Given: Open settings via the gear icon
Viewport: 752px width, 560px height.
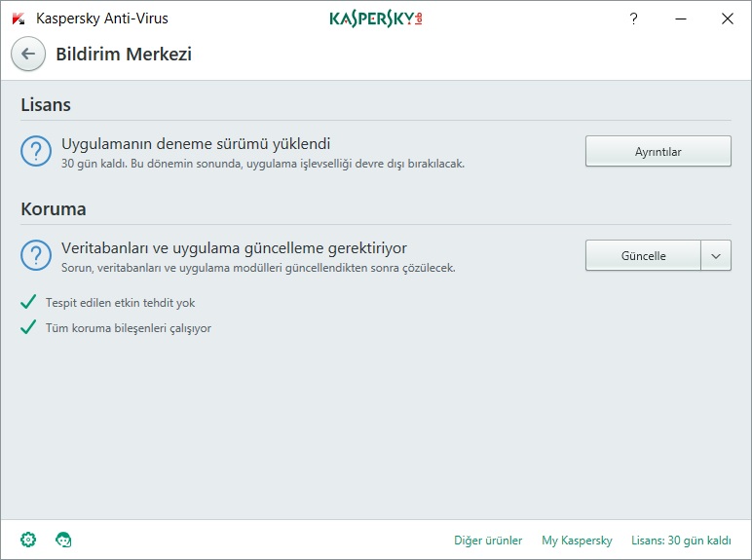Looking at the screenshot, I should click(28, 540).
